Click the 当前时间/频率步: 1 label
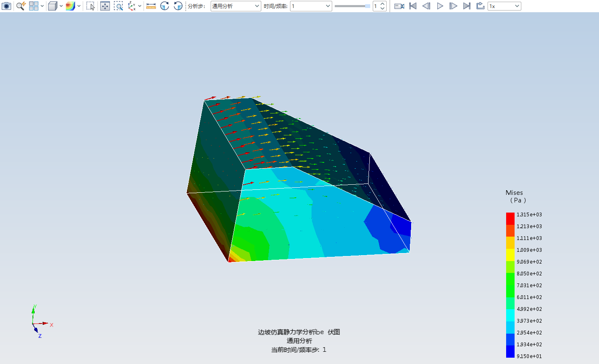 pos(299,350)
